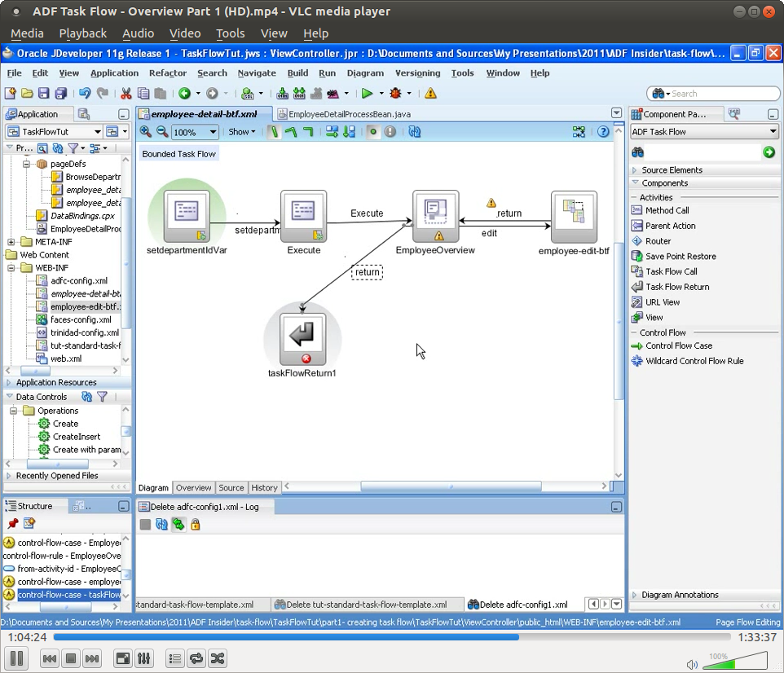This screenshot has width=784, height=673.
Task: Open the Diagram menu
Action: (x=365, y=73)
